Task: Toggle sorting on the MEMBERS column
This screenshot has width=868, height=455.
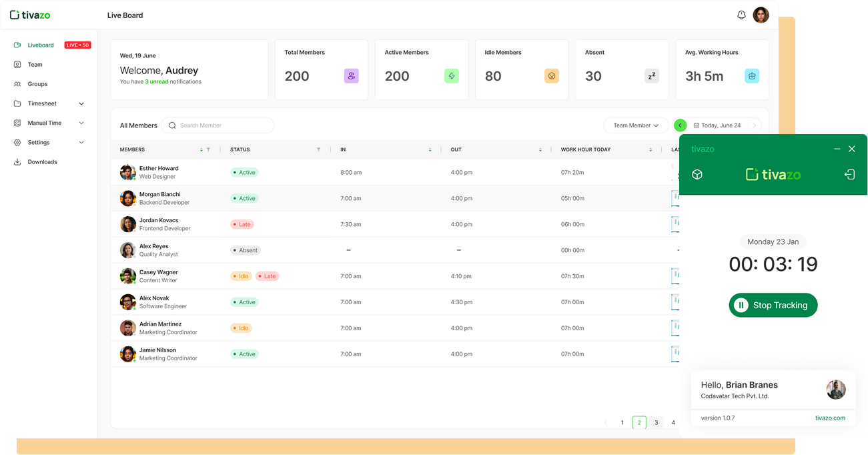Action: (x=201, y=149)
